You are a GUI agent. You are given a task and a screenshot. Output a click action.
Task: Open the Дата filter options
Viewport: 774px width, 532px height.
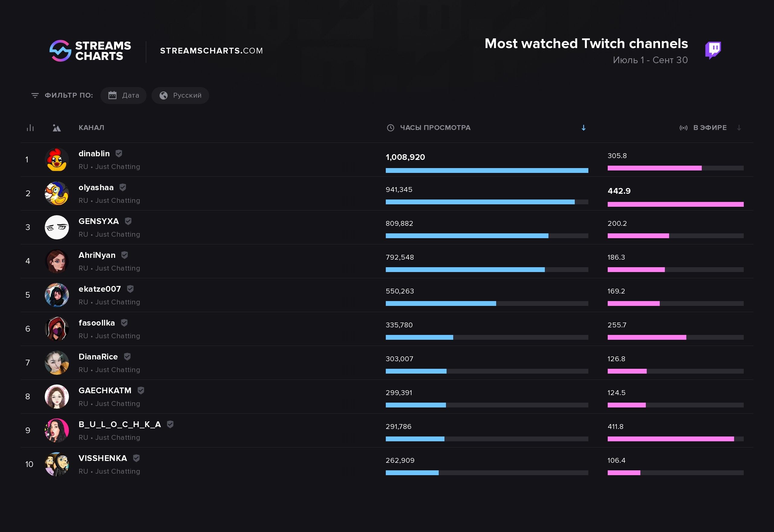click(123, 95)
